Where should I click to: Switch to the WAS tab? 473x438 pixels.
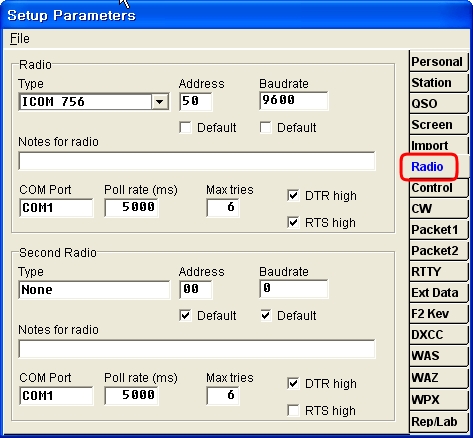438,356
